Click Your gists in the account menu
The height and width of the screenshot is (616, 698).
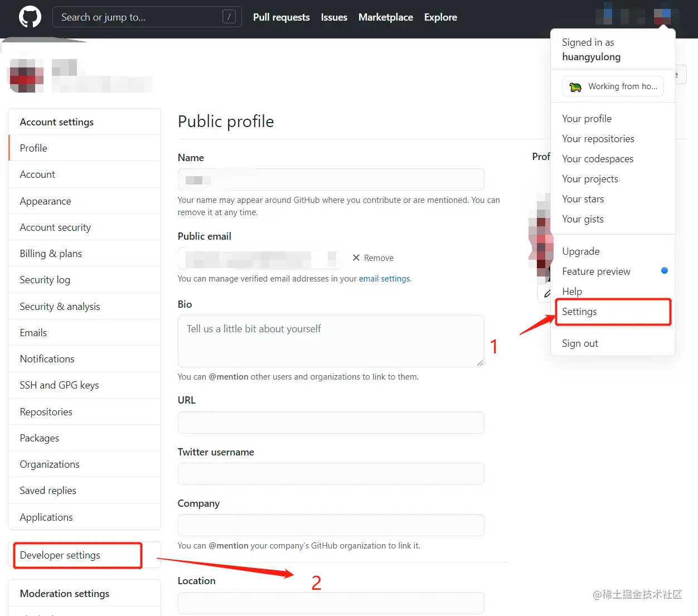pos(583,219)
